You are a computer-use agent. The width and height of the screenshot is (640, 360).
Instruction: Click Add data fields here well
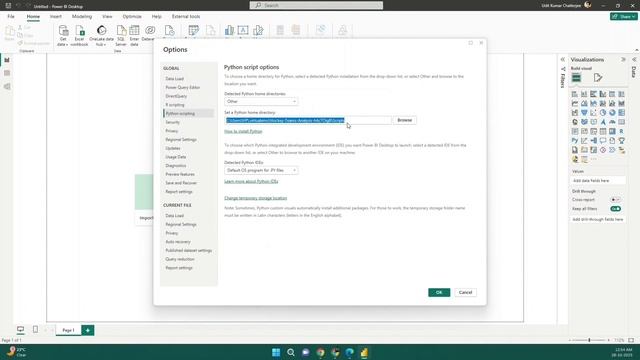(x=597, y=180)
